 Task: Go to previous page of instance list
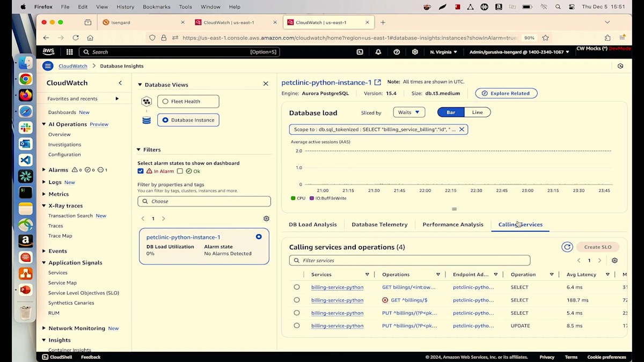pyautogui.click(x=143, y=219)
